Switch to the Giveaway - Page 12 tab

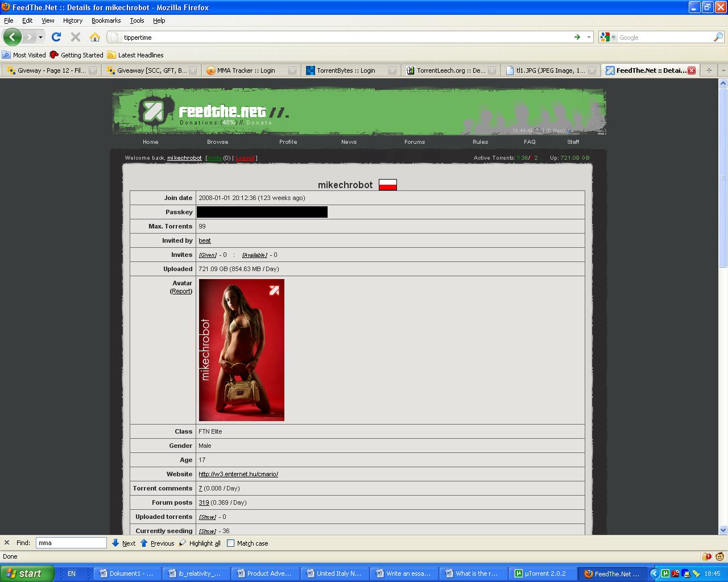(51, 70)
